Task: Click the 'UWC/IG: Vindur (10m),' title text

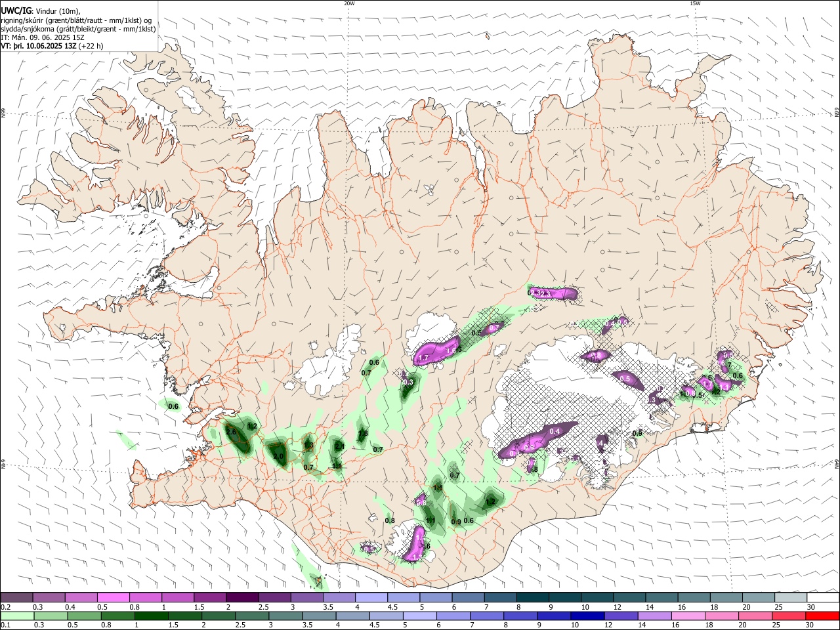Action: click(x=41, y=11)
